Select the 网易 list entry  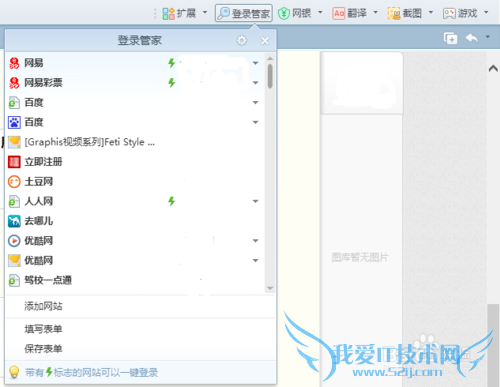tap(135, 63)
